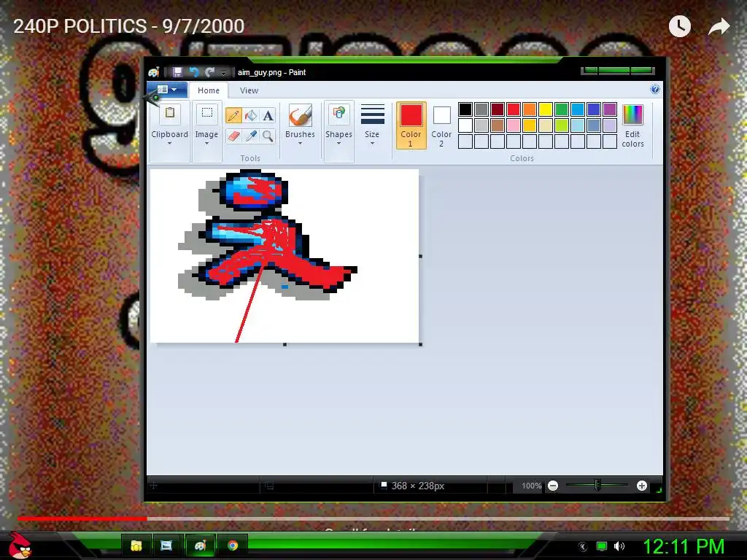The height and width of the screenshot is (560, 747).
Task: Pick the pink color swatch
Action: click(x=514, y=125)
